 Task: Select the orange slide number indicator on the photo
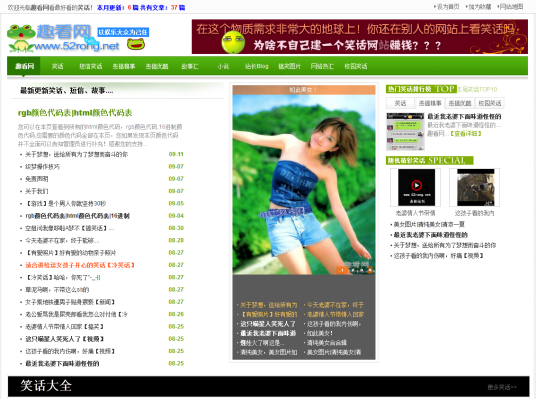[x=342, y=270]
